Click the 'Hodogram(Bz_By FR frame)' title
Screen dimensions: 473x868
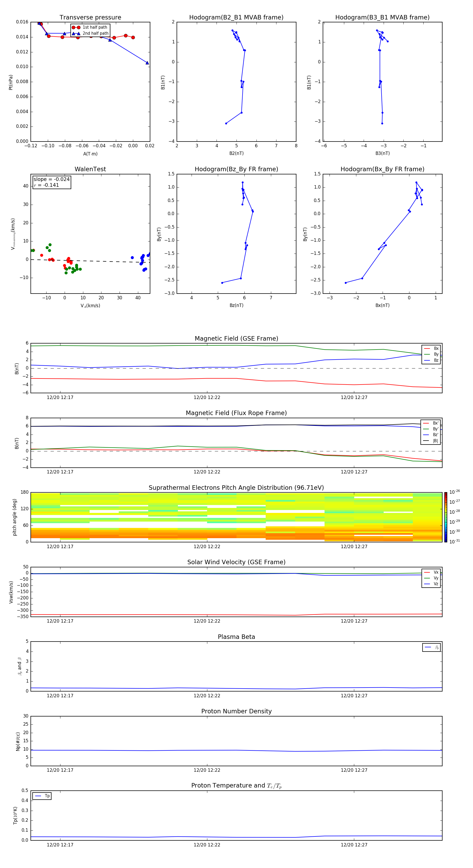pos(236,169)
